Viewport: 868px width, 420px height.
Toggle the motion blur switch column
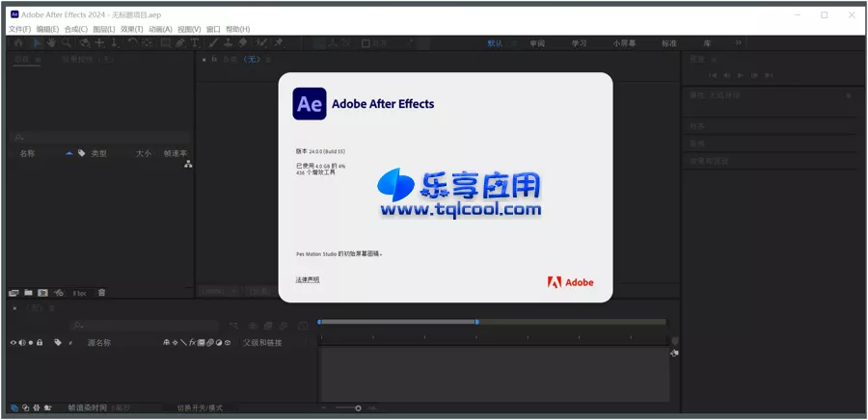210,343
